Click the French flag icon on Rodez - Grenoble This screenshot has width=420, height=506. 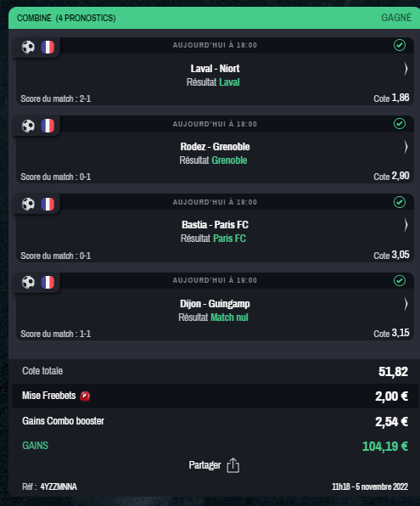48,126
